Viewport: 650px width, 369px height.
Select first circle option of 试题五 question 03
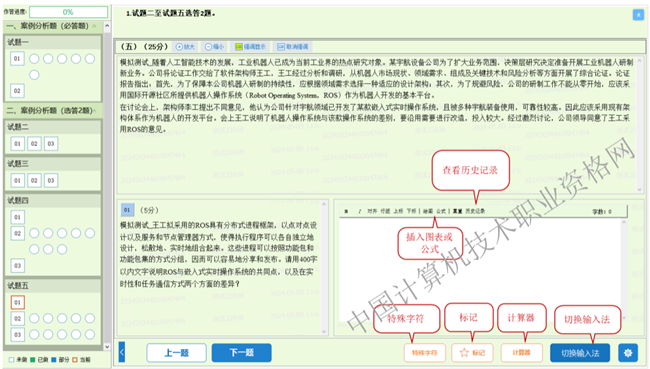tap(34, 335)
